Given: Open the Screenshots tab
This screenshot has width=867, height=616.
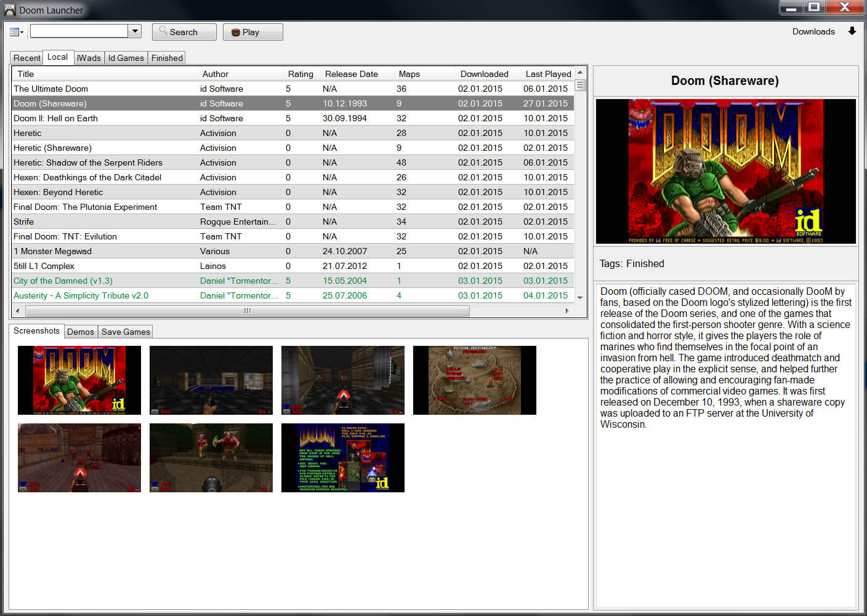Looking at the screenshot, I should coord(36,330).
